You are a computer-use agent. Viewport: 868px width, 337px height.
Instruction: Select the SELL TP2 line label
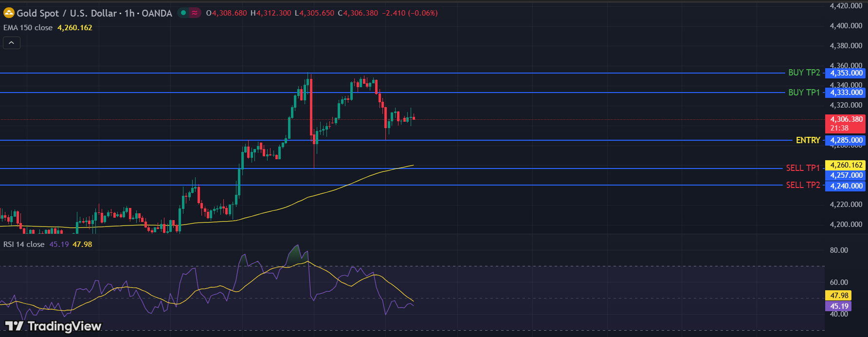click(x=803, y=185)
